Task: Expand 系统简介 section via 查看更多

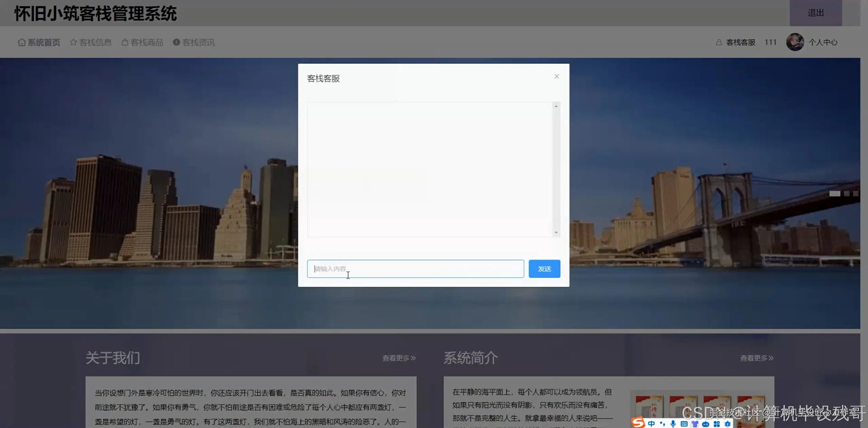Action: [x=756, y=358]
